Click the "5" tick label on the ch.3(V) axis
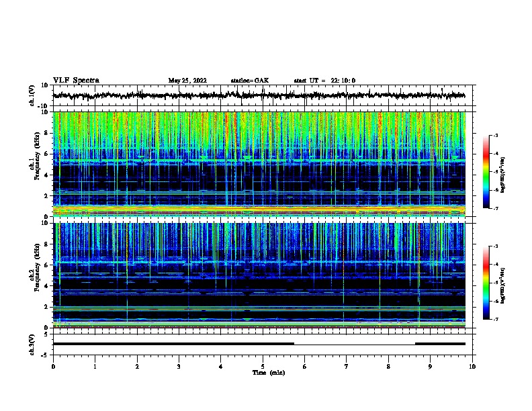 [x=46, y=334]
